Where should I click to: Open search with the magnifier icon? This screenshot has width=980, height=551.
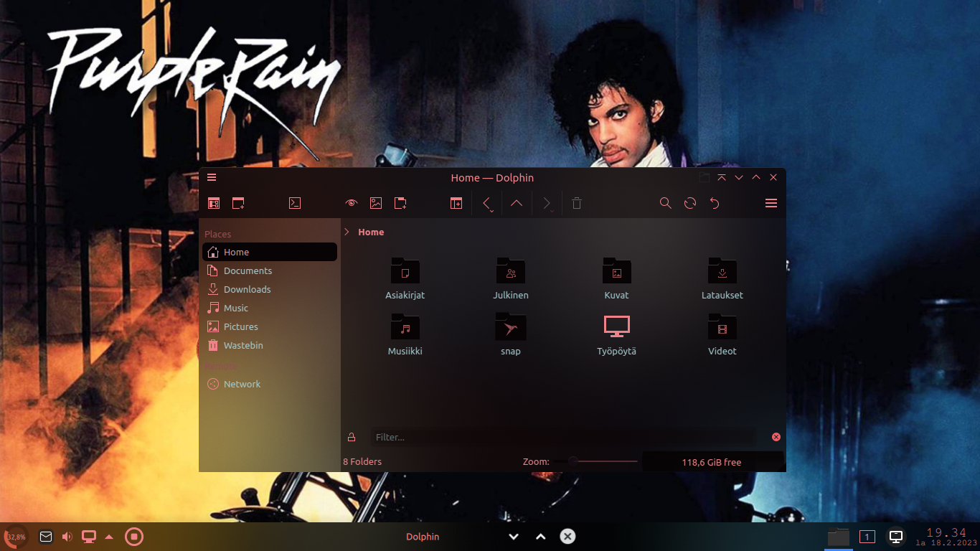coord(666,203)
